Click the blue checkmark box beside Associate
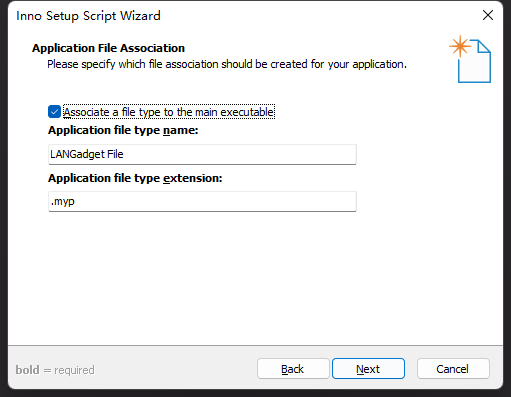Screen dimensions: 511x397 click(54, 112)
